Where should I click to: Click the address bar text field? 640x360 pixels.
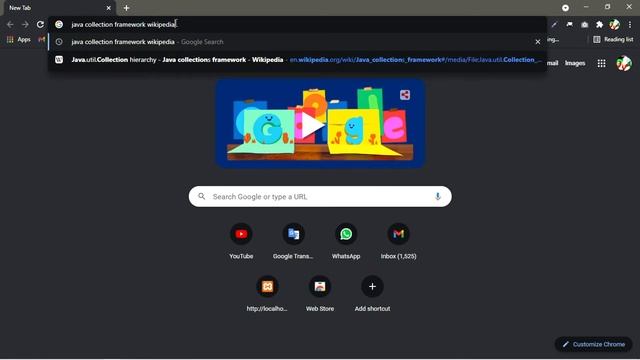click(297, 24)
